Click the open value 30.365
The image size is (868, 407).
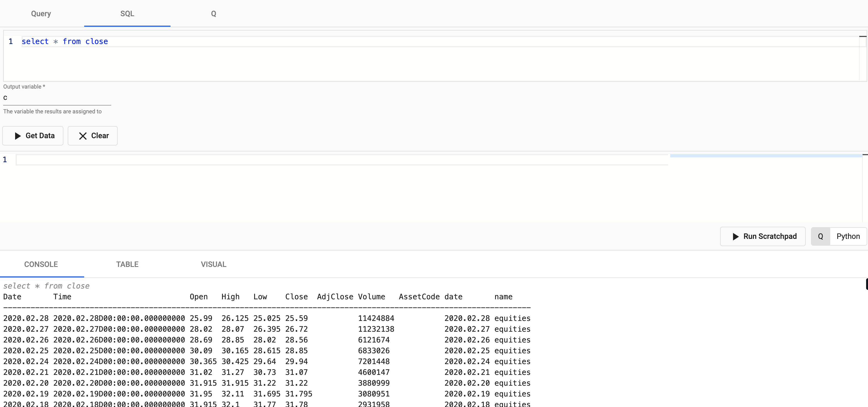pos(203,361)
